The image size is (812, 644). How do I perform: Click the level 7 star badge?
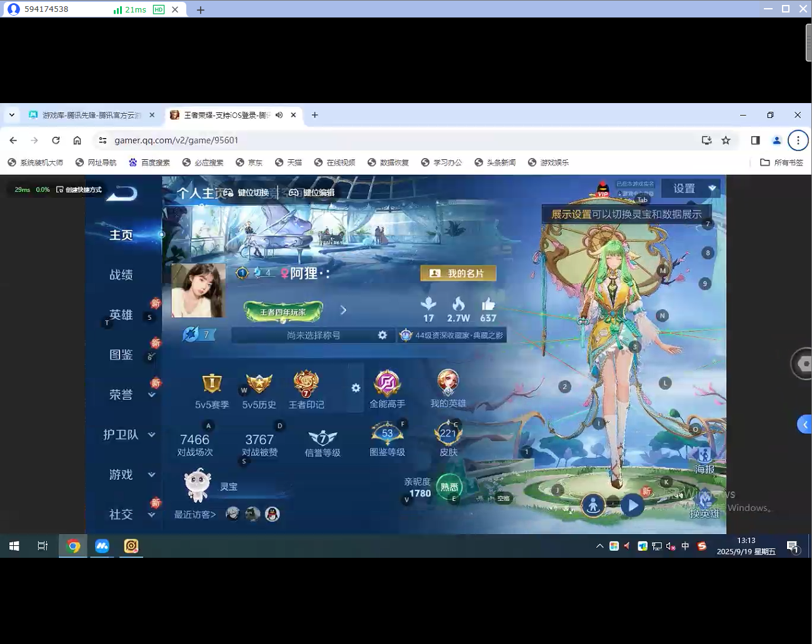tap(198, 335)
